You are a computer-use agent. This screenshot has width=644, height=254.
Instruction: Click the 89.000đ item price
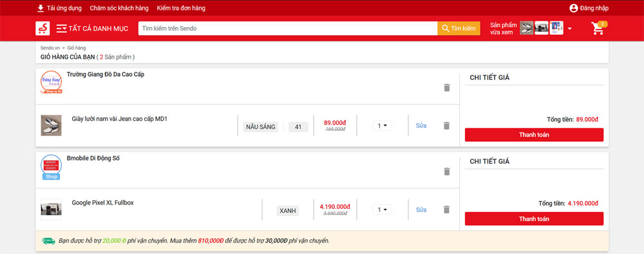335,122
